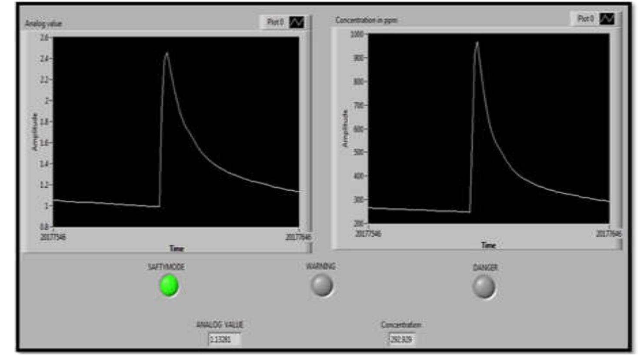Click the gray WARNING LED indicator
This screenshot has width=644, height=357.
click(322, 285)
